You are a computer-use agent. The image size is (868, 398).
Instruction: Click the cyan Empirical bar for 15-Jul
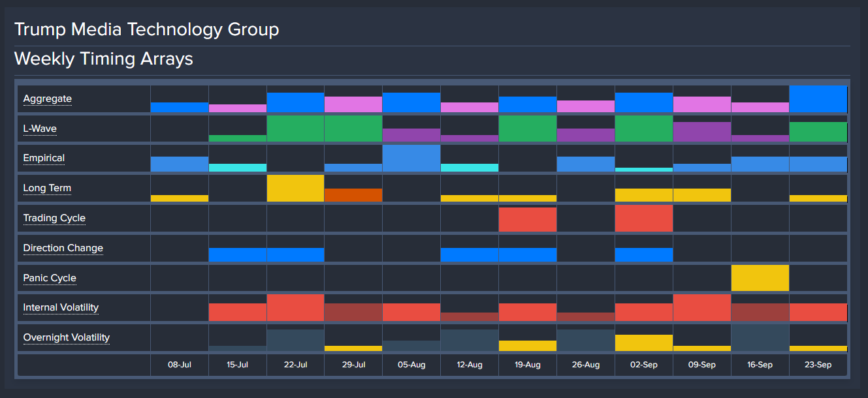coord(238,168)
